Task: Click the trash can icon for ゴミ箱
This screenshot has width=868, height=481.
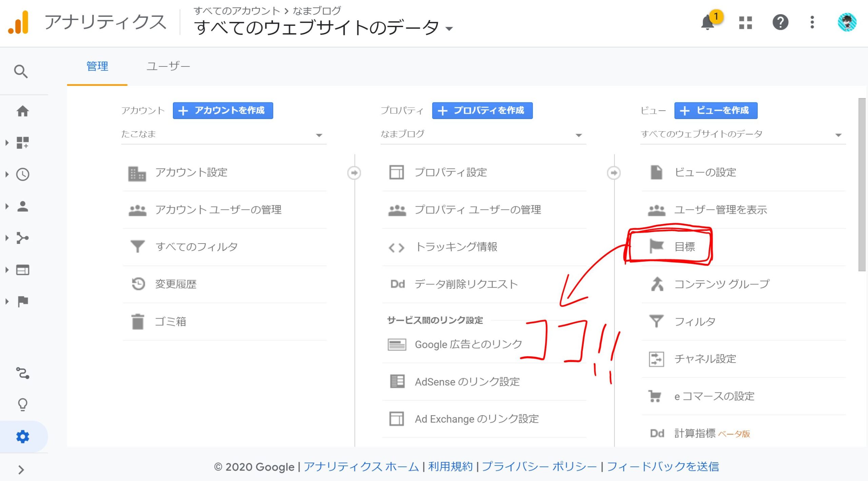Action: pos(138,321)
